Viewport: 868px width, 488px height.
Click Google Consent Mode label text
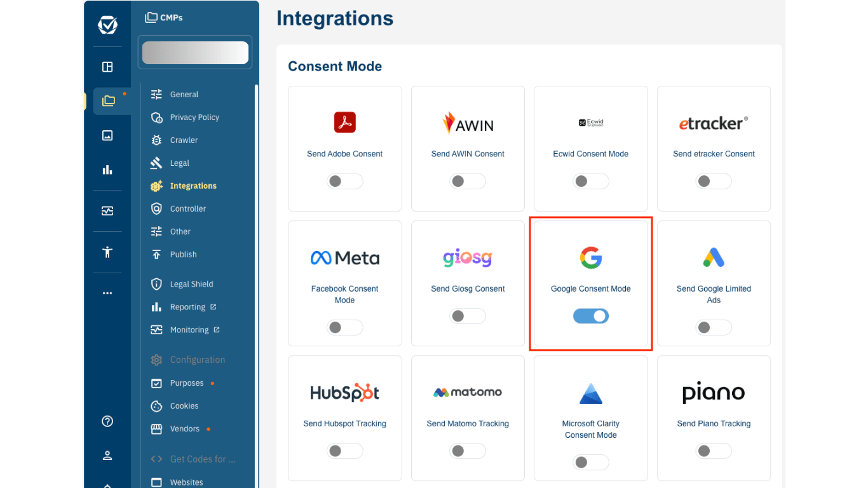591,288
